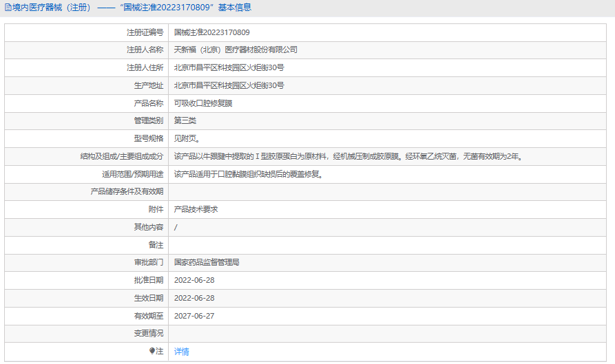Select registrant name 天新福（北京）医疗器材股份有限公司

pos(236,50)
